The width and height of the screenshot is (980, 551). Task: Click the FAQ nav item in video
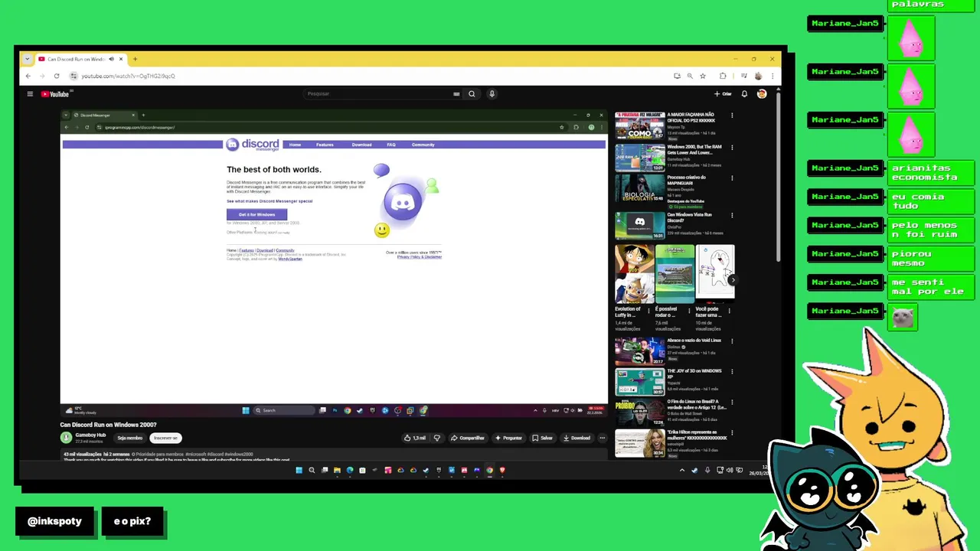tap(391, 145)
